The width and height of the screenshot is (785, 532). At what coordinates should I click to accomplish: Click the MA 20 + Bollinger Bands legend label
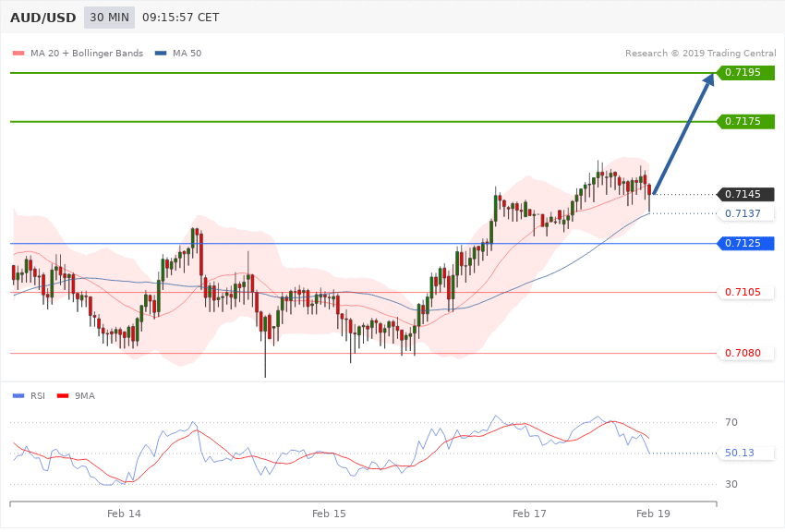pyautogui.click(x=87, y=54)
